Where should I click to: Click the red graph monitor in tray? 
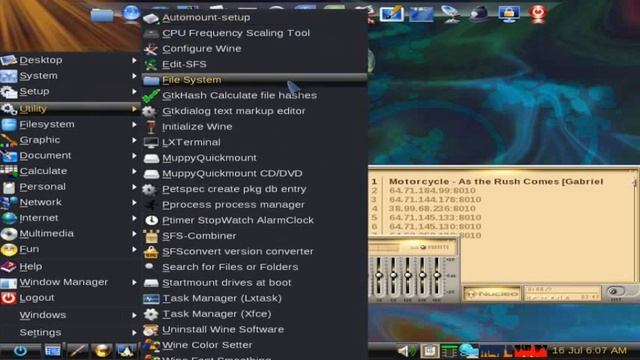tap(530, 351)
